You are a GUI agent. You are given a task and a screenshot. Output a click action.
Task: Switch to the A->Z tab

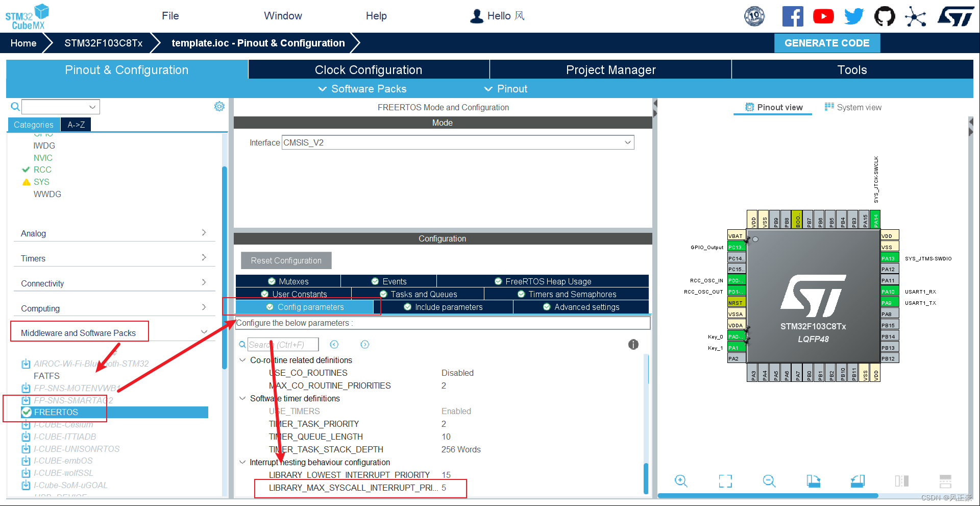tap(76, 125)
